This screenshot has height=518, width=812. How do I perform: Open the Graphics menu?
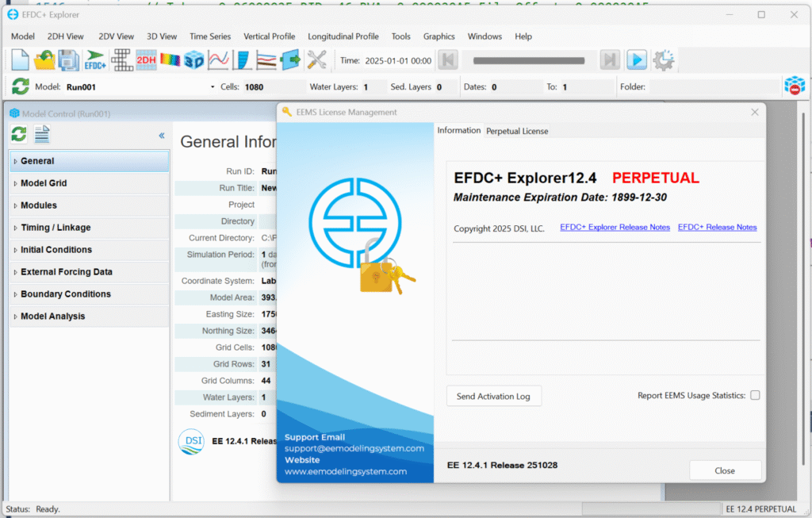[x=439, y=36]
